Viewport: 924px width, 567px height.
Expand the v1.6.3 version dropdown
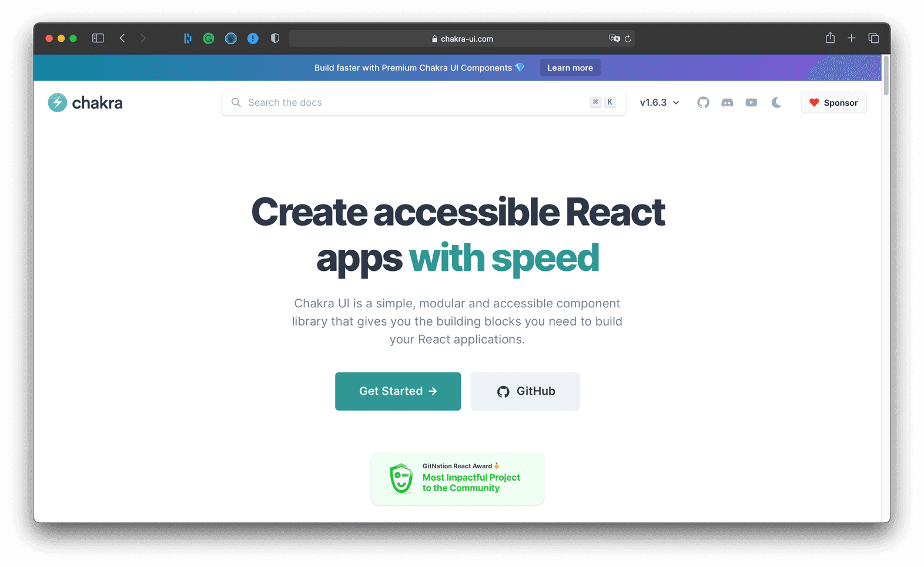(x=659, y=103)
